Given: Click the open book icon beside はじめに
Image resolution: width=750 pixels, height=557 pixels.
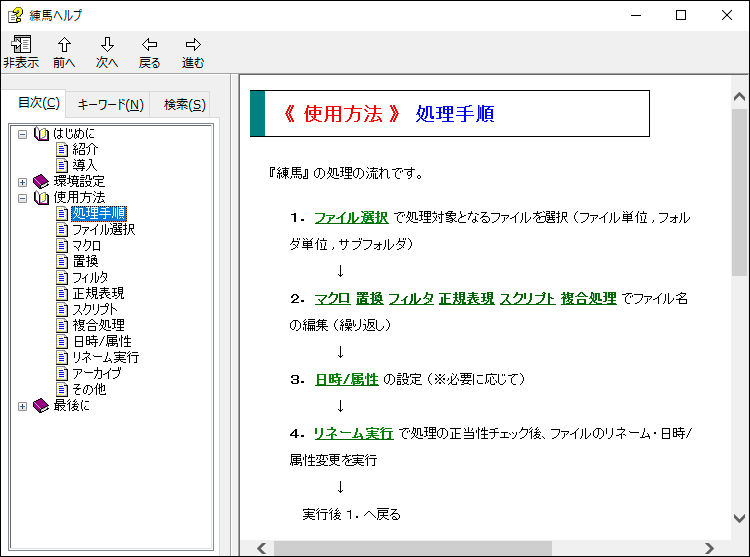Looking at the screenshot, I should tap(41, 134).
